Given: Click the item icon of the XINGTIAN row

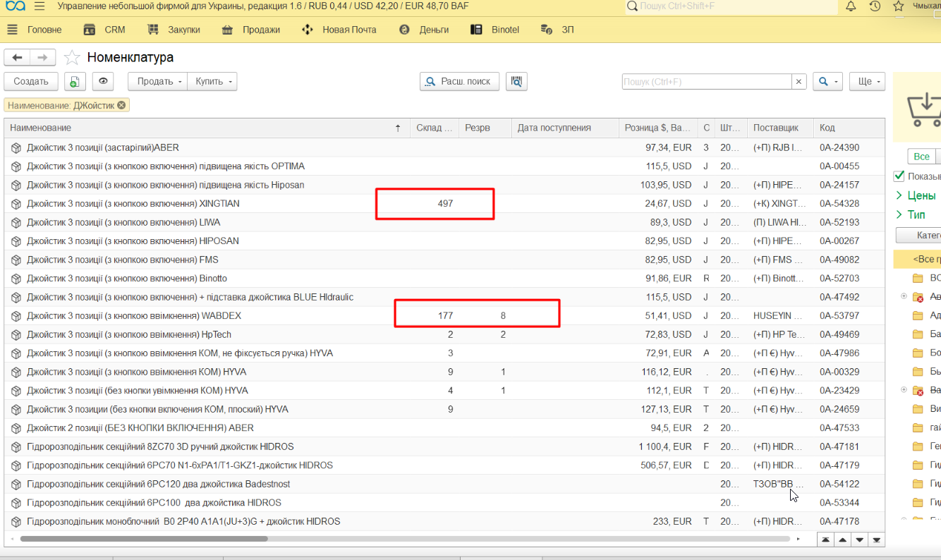Looking at the screenshot, I should click(16, 204).
